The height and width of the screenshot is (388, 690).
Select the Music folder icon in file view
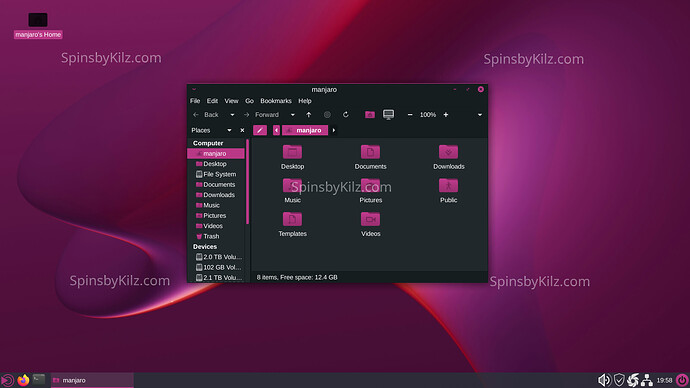(x=292, y=186)
